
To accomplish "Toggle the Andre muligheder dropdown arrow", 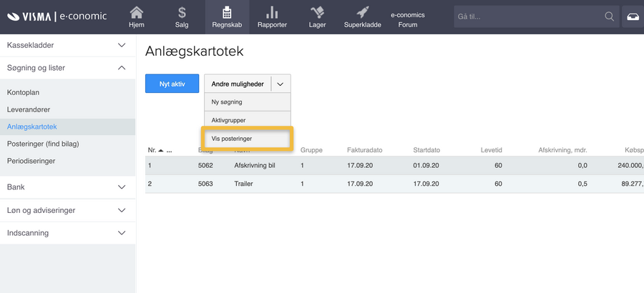I will pyautogui.click(x=280, y=84).
